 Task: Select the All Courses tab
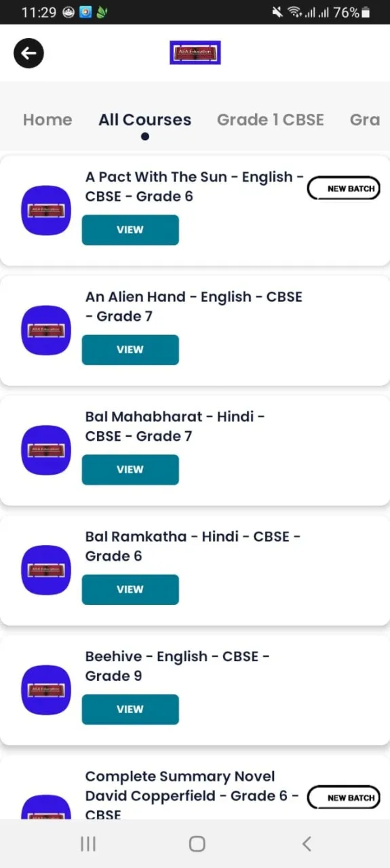click(x=145, y=120)
